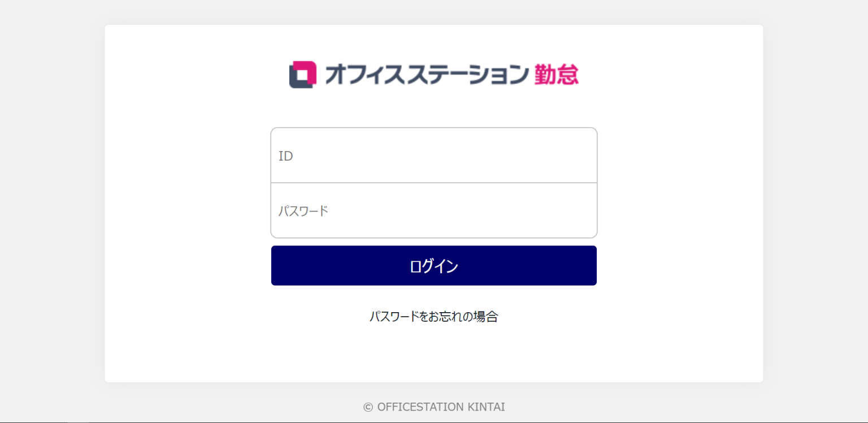The height and width of the screenshot is (423, 868).
Task: Click the pink 勤怠 text in the logo
Action: pyautogui.click(x=556, y=75)
